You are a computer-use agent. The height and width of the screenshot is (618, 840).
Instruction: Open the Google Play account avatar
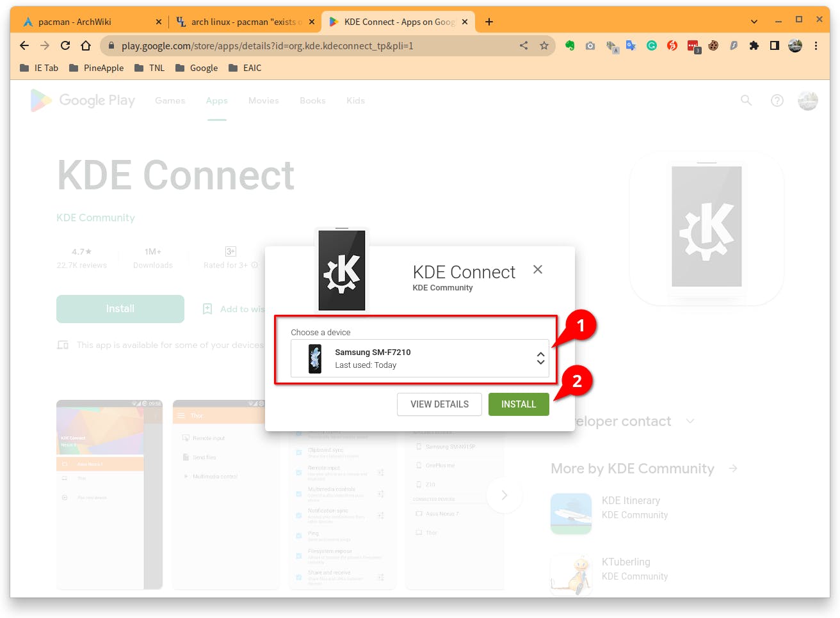click(x=808, y=100)
